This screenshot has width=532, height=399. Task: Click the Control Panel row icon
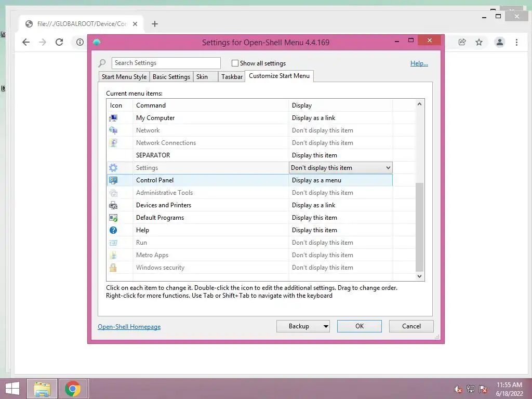click(113, 180)
